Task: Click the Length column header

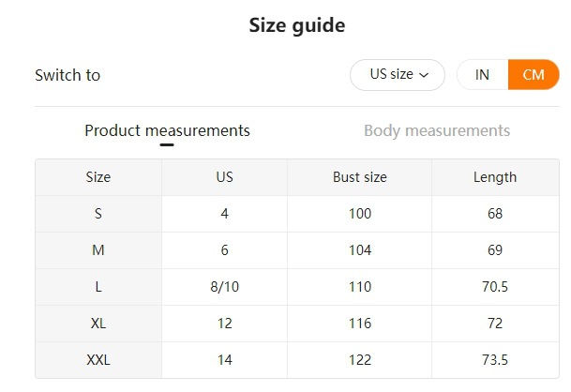Action: pos(495,176)
